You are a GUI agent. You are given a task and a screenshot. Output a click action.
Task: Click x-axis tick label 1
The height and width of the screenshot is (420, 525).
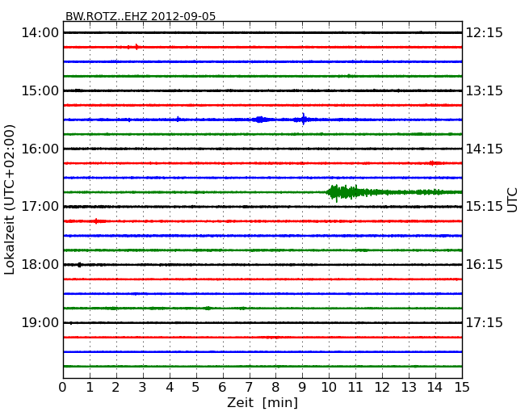point(90,388)
